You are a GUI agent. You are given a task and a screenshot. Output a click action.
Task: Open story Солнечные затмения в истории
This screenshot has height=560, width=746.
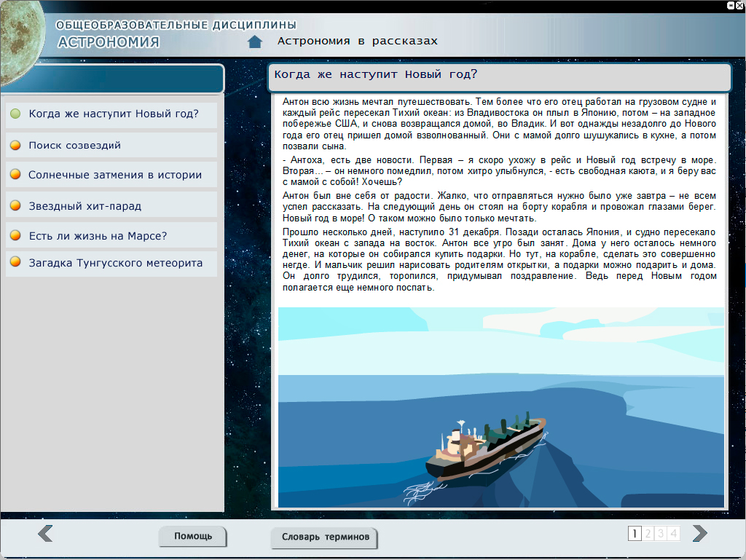(x=111, y=175)
